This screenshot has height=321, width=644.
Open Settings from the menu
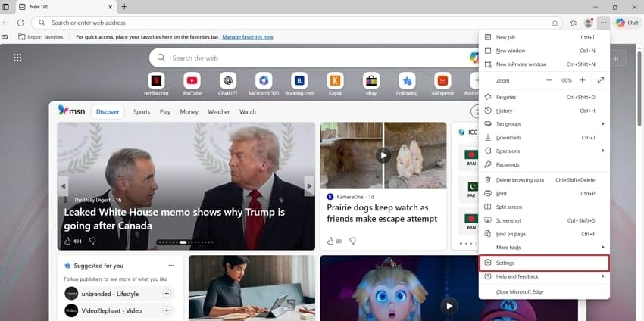(545, 263)
